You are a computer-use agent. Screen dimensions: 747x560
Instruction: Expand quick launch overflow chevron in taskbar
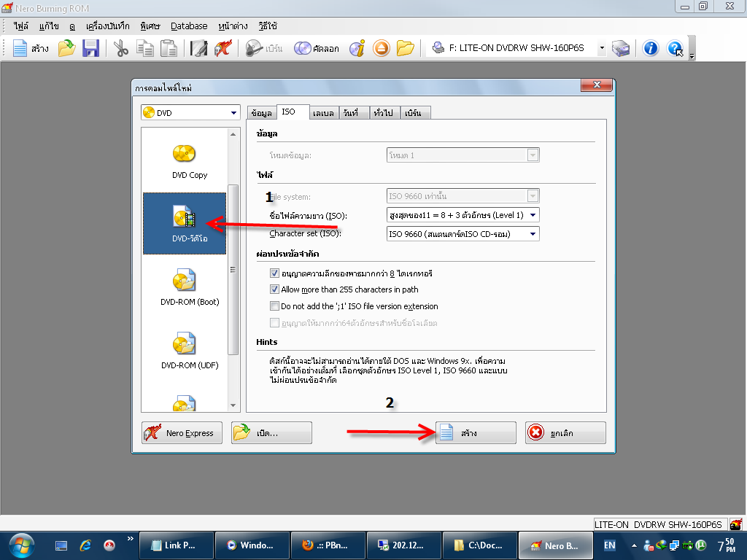pyautogui.click(x=130, y=539)
